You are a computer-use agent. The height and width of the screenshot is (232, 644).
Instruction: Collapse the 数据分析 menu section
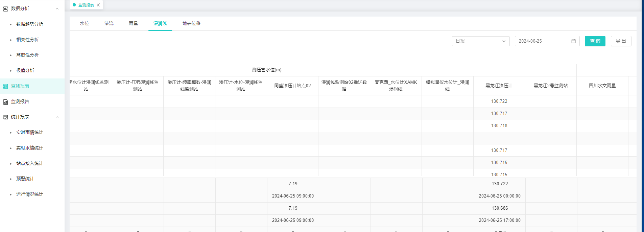pyautogui.click(x=57, y=9)
